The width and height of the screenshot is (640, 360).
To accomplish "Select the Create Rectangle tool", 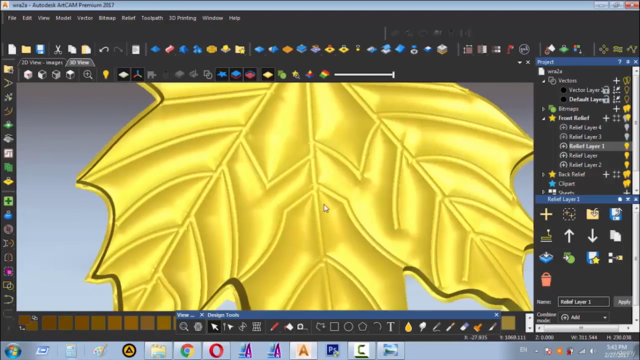I will [x=334, y=327].
